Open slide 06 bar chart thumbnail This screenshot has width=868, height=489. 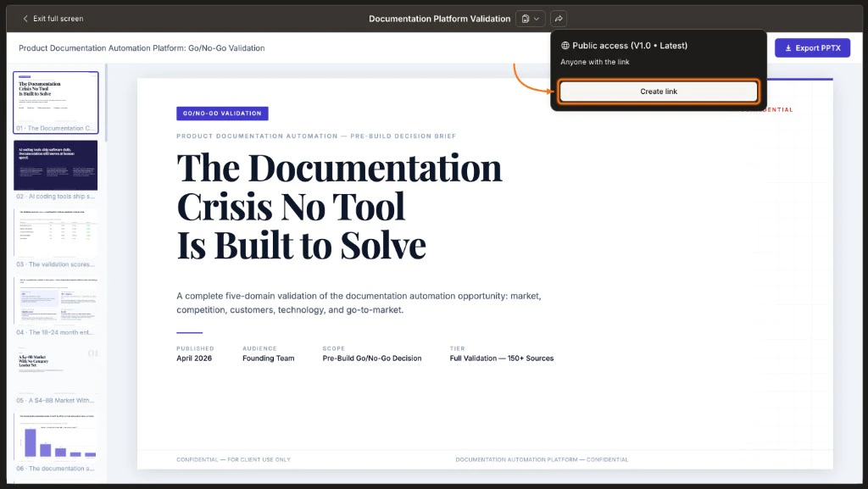click(55, 435)
